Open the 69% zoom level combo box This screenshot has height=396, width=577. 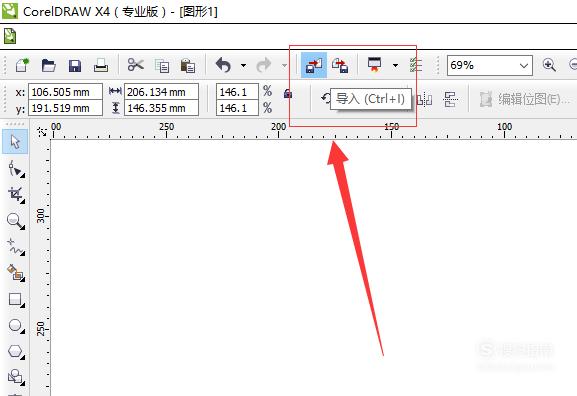pos(489,66)
